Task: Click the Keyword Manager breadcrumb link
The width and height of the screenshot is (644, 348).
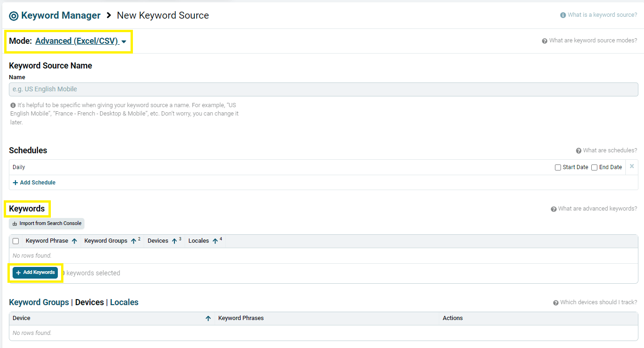Action: coord(61,15)
